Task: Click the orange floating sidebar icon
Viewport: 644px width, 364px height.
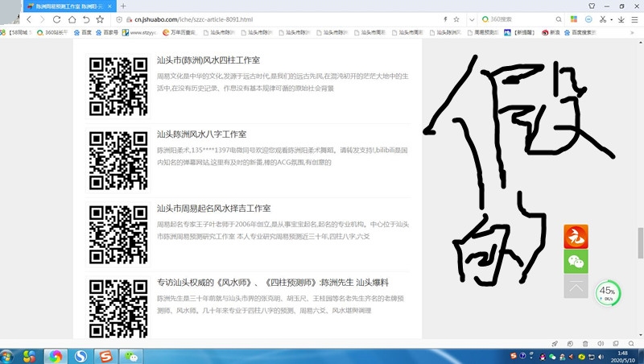Action: click(576, 237)
